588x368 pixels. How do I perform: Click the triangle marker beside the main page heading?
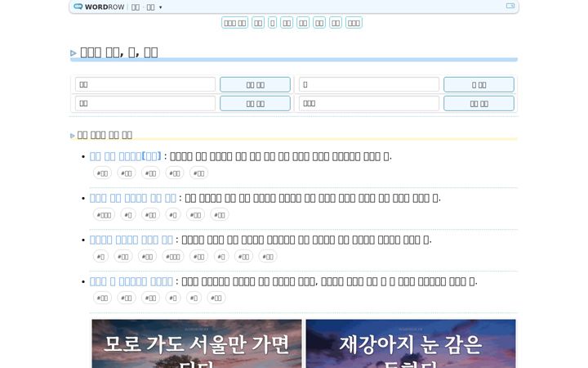[73, 53]
